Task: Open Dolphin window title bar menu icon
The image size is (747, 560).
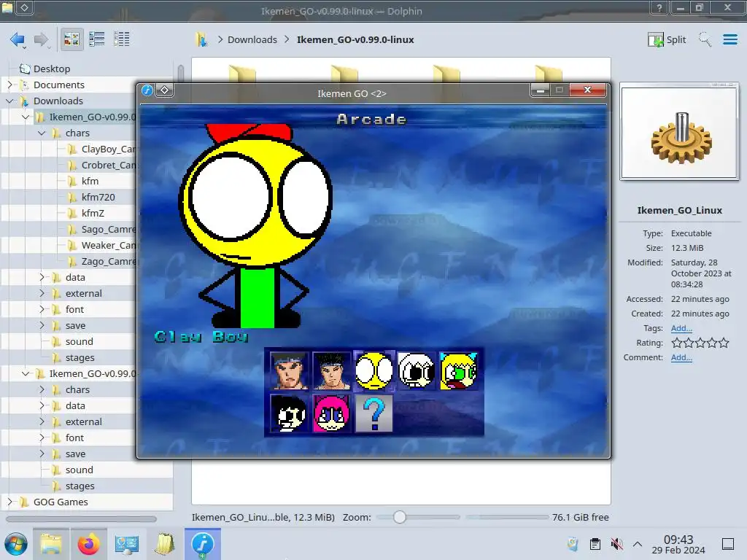Action: [7, 7]
